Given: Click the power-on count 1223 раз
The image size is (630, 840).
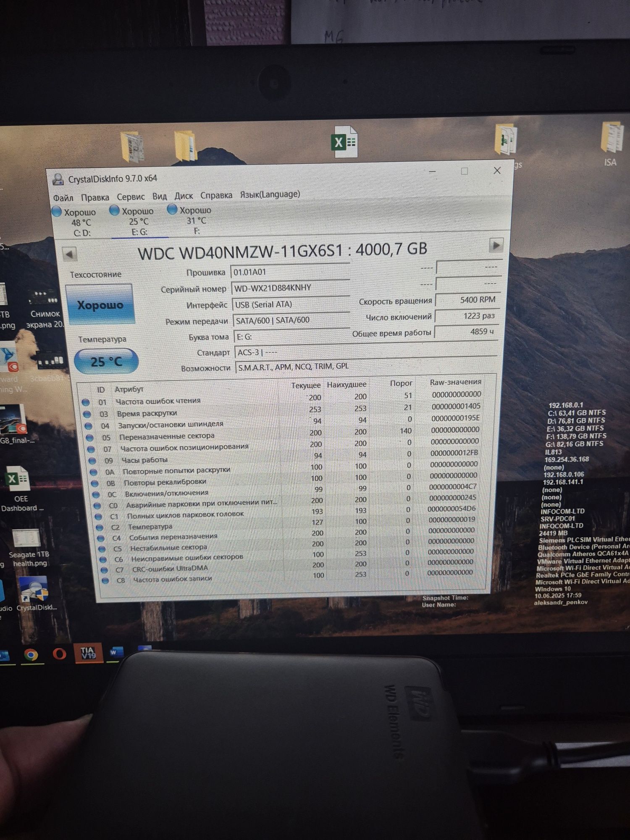Looking at the screenshot, I should (x=467, y=316).
